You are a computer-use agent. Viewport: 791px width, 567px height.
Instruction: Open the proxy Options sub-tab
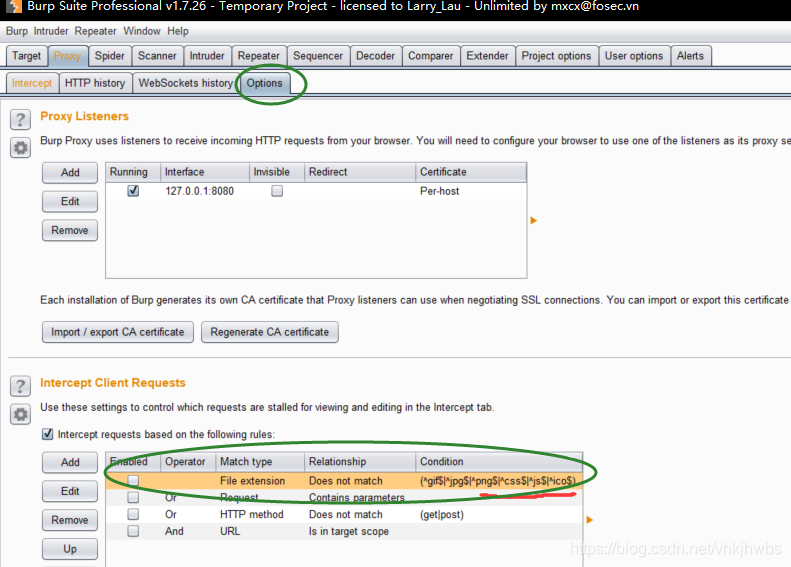pos(264,83)
